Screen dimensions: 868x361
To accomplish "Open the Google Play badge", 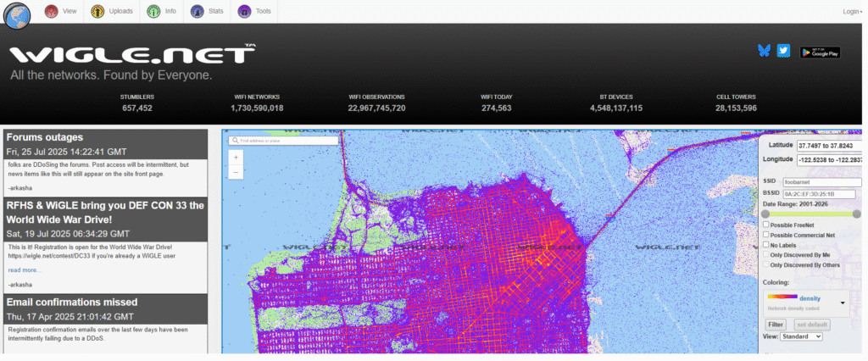I will 820,53.
